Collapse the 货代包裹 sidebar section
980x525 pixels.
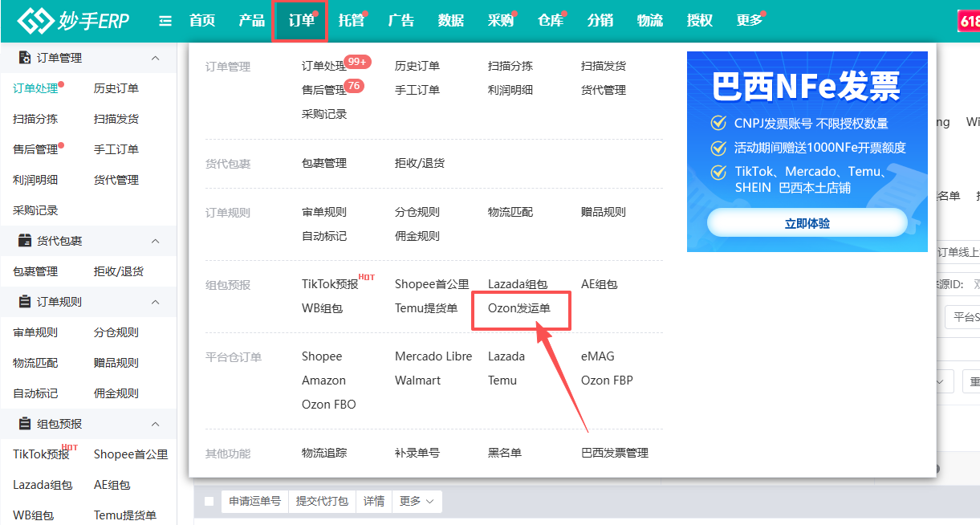tap(156, 241)
